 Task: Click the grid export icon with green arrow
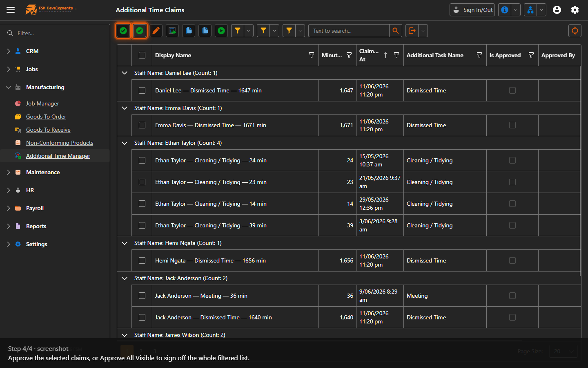(x=172, y=31)
